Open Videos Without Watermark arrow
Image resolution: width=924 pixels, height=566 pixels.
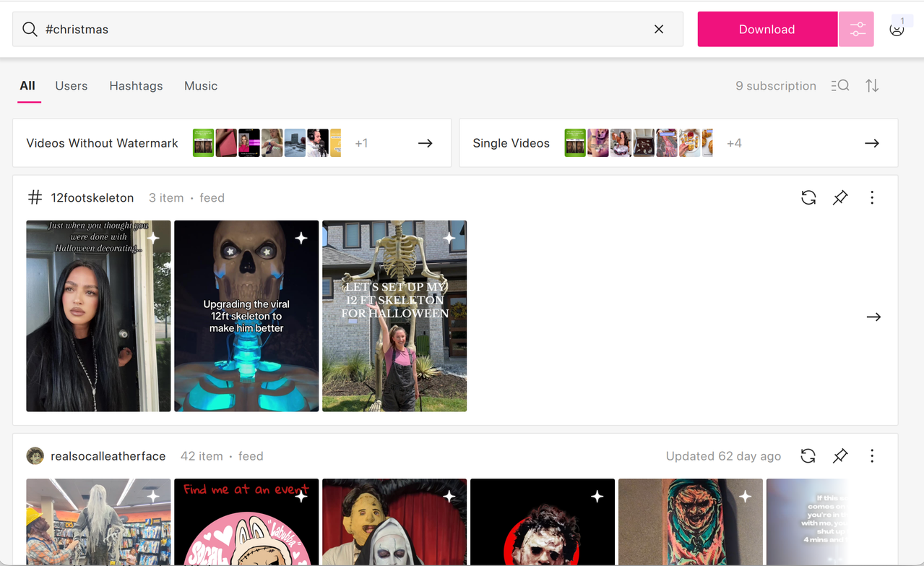coord(426,143)
